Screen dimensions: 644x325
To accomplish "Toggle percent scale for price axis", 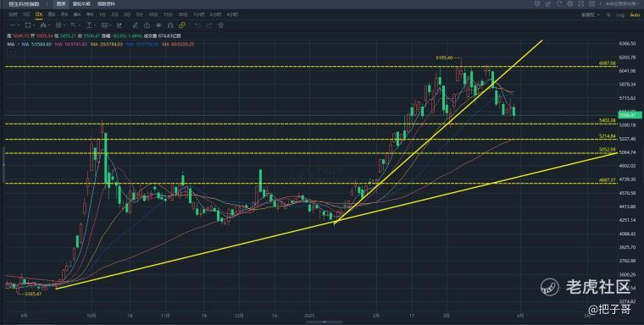I will click(608, 14).
